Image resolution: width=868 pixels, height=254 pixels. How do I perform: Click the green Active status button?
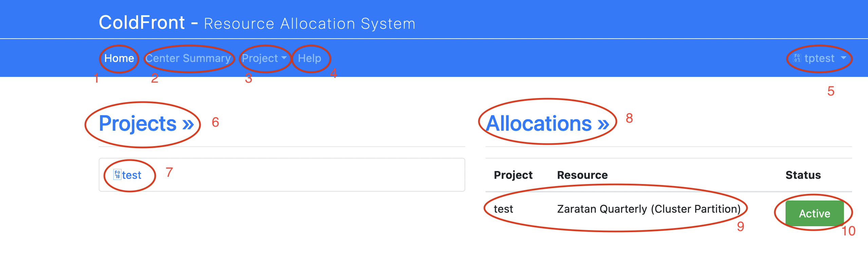point(814,213)
